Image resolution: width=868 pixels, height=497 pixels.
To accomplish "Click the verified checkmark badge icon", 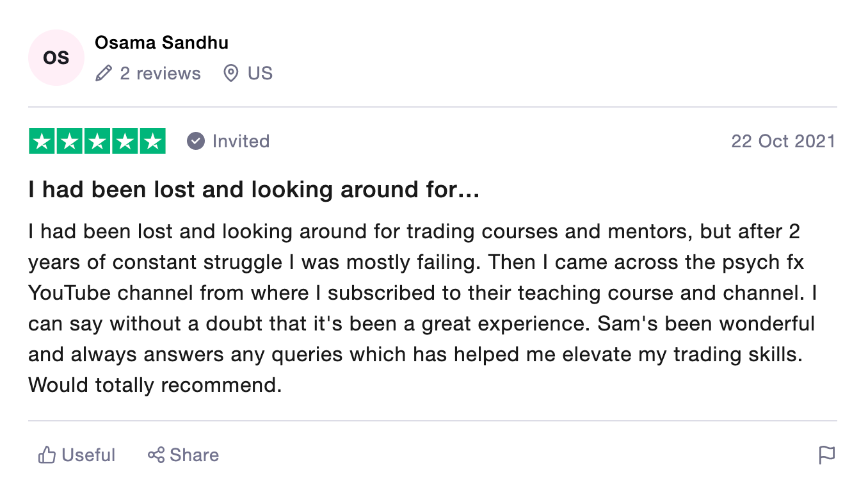I will 195,141.
